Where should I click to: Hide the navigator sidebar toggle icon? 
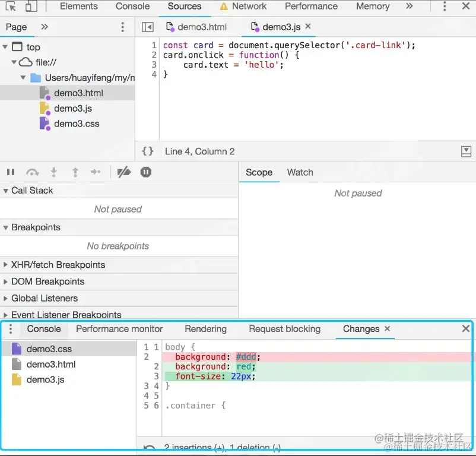(148, 27)
